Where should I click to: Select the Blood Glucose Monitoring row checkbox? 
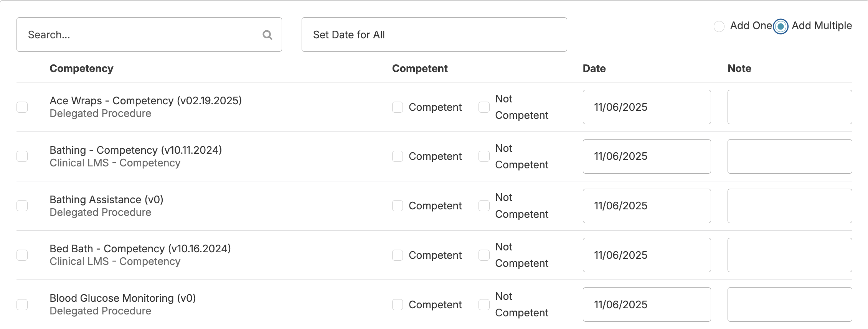(x=22, y=305)
